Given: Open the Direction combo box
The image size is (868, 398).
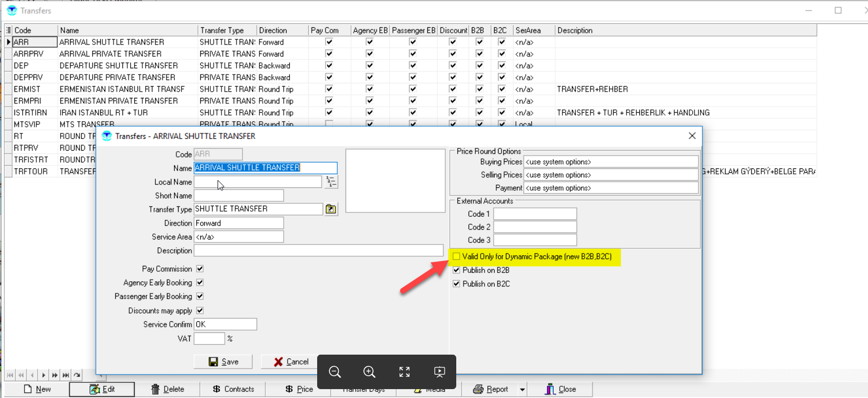Looking at the screenshot, I should click(239, 223).
